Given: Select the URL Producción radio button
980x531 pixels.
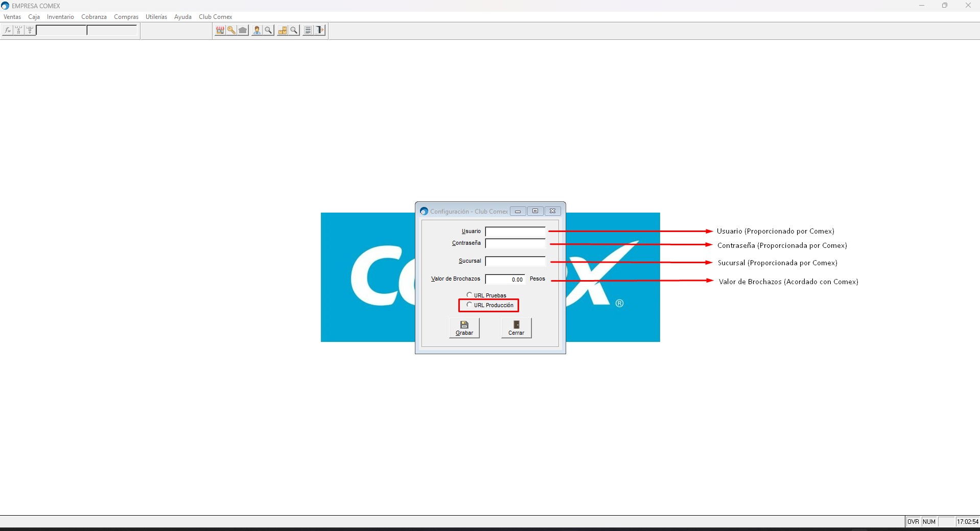Looking at the screenshot, I should (469, 305).
